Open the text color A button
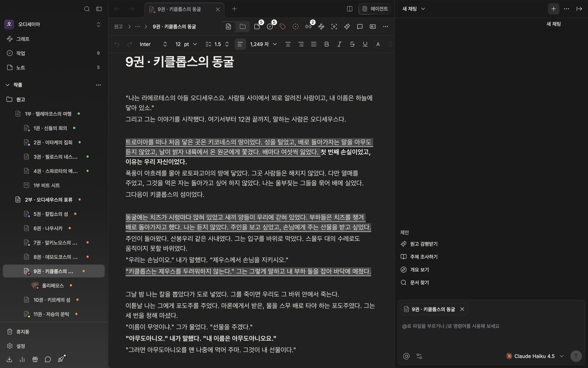 click(378, 44)
